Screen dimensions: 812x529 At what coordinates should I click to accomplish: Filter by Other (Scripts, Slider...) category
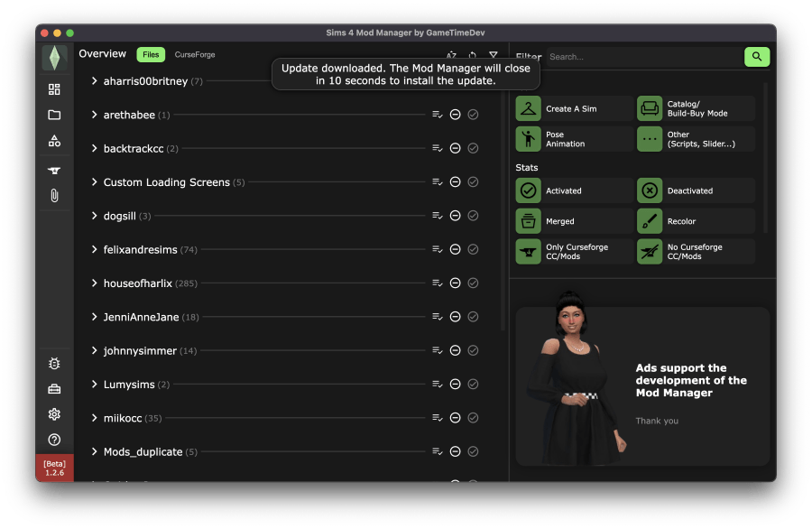click(696, 139)
